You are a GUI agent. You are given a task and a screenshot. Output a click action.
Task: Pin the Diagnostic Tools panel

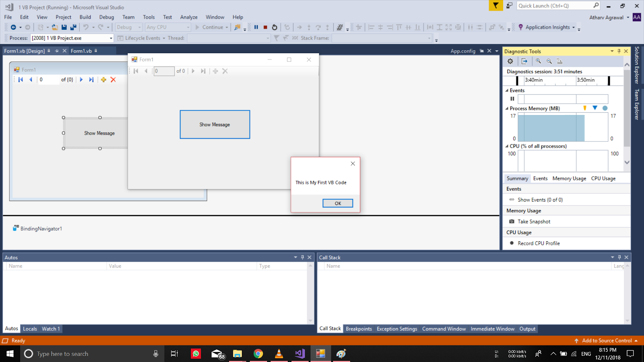pos(619,51)
